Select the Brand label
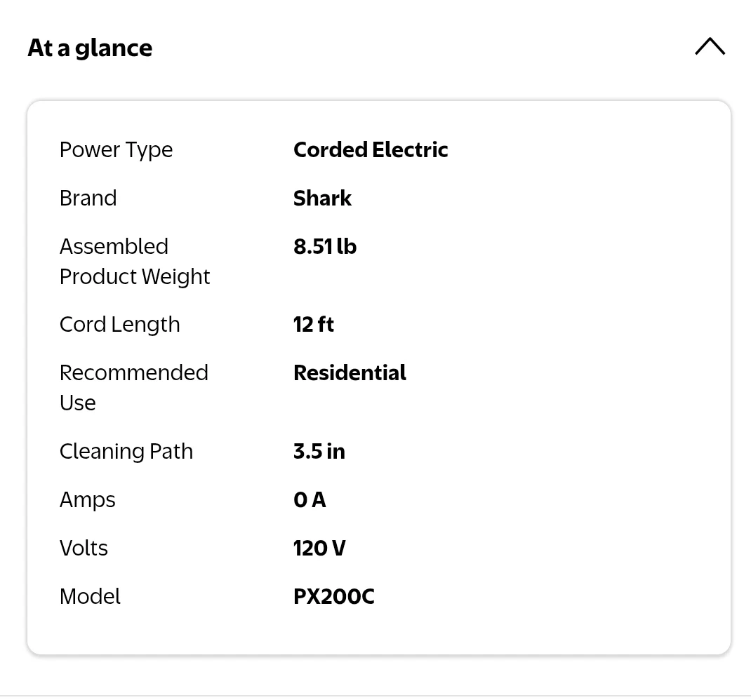The image size is (751, 700). tap(88, 198)
